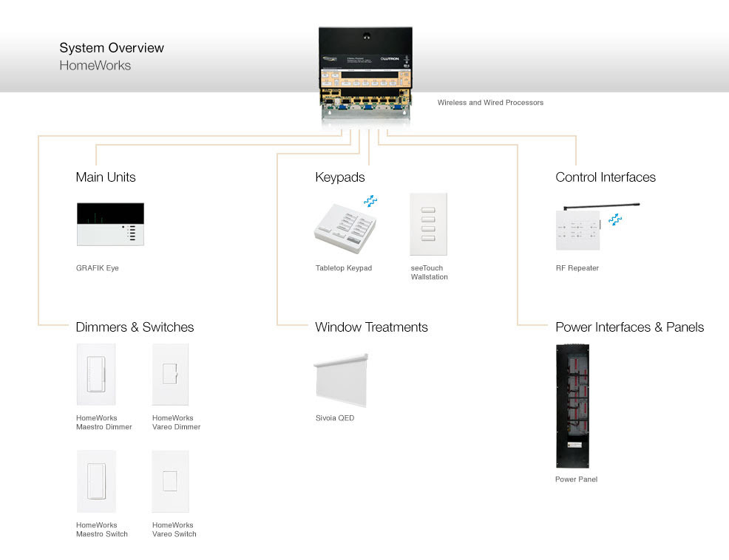Click the Power Panel label
The width and height of the screenshot is (729, 560).
[576, 479]
